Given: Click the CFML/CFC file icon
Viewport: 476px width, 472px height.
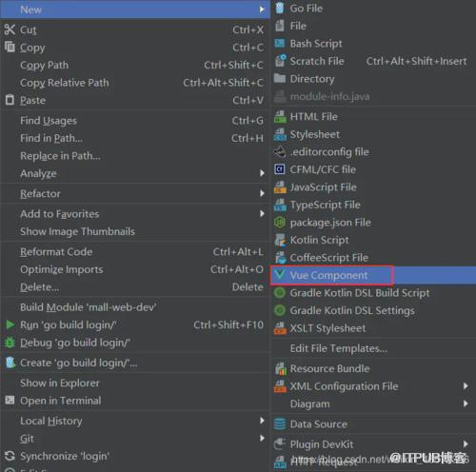Looking at the screenshot, I should click(x=280, y=169).
